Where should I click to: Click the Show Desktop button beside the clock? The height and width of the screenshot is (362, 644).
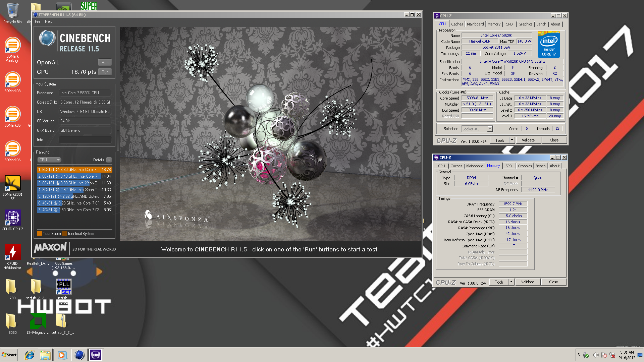640,355
